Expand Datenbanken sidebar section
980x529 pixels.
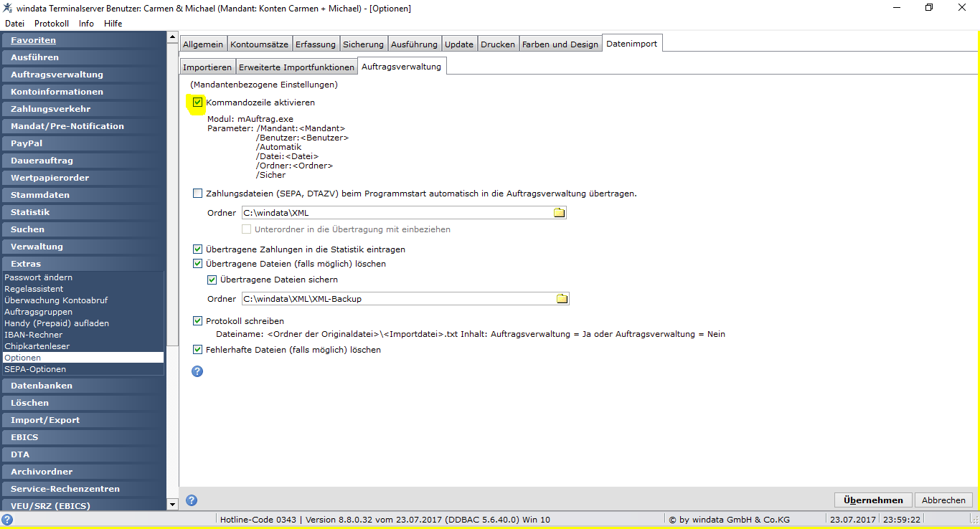tap(83, 386)
